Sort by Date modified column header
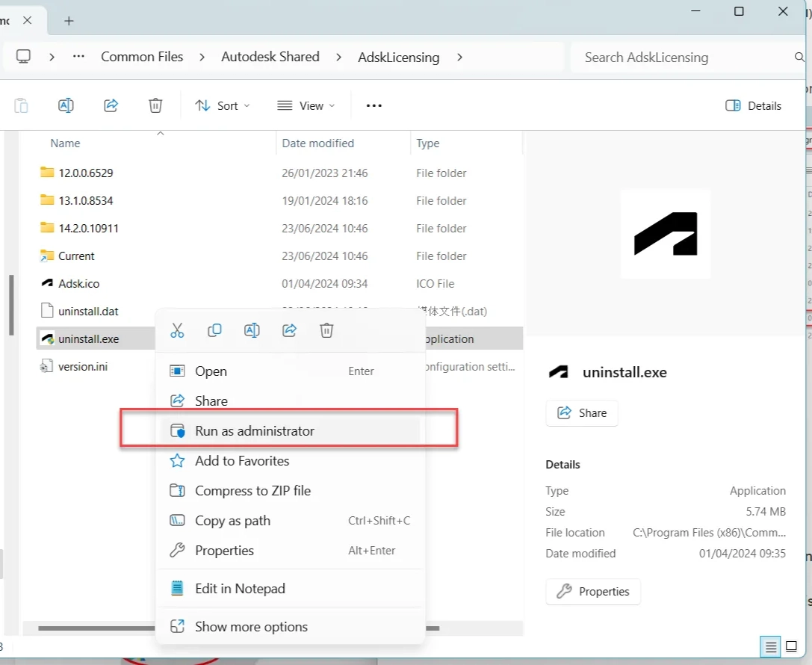812x665 pixels. pyautogui.click(x=318, y=143)
